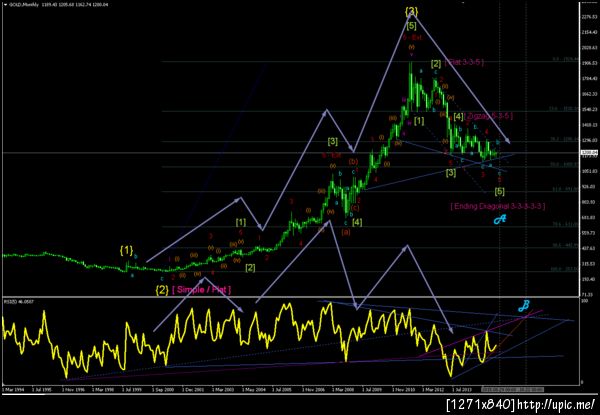Click the red (b) corrective wave label
This screenshot has height=415, width=600.
point(353,161)
